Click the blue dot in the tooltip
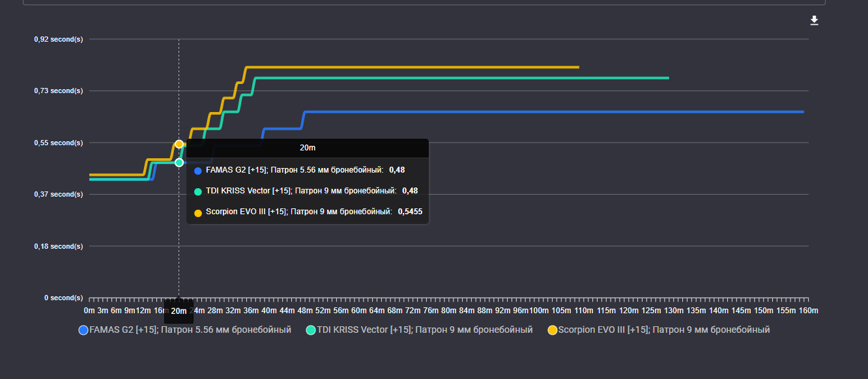Image resolution: width=868 pixels, height=379 pixels. click(x=198, y=171)
